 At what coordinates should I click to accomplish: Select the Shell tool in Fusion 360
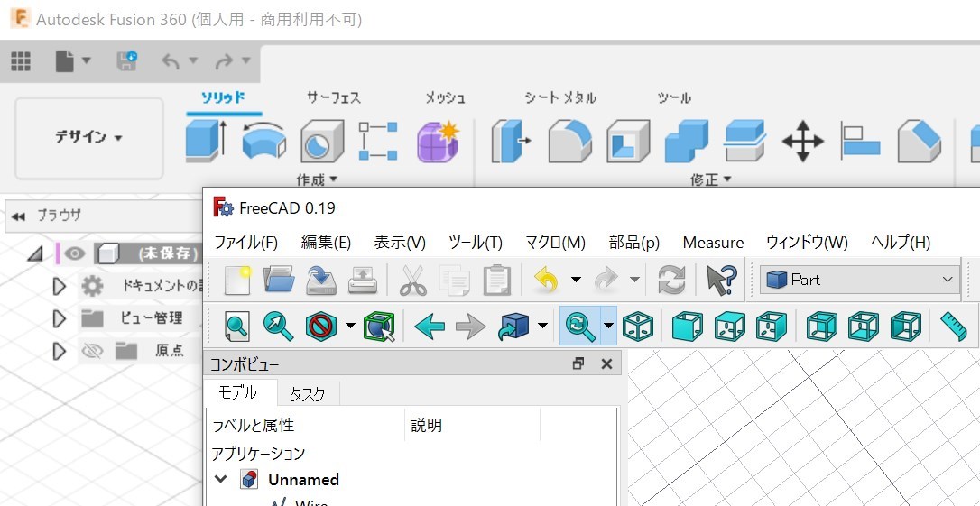coord(628,142)
